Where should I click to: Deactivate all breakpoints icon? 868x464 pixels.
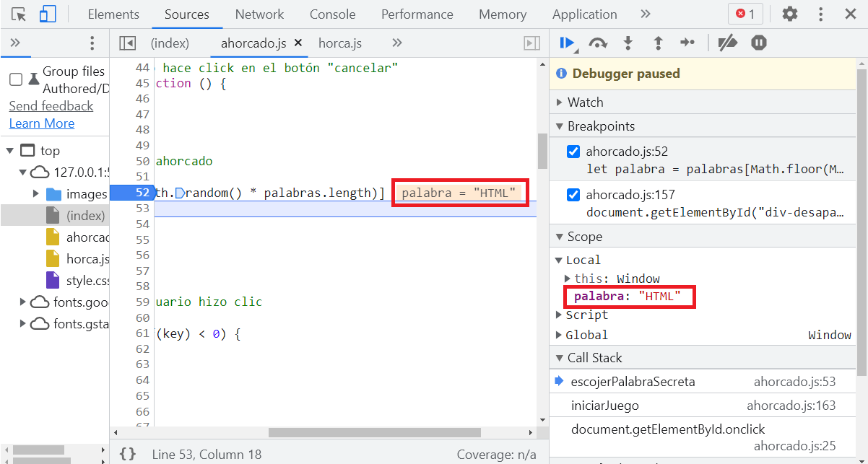[727, 43]
